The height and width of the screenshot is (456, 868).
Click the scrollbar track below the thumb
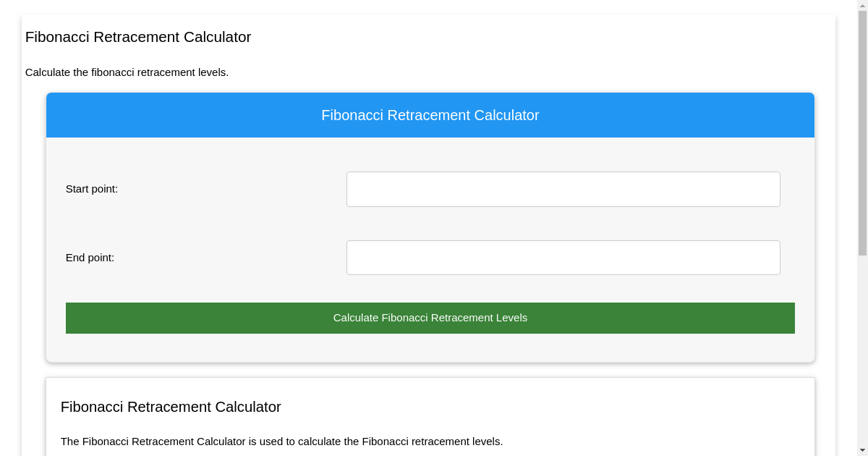tap(862, 347)
